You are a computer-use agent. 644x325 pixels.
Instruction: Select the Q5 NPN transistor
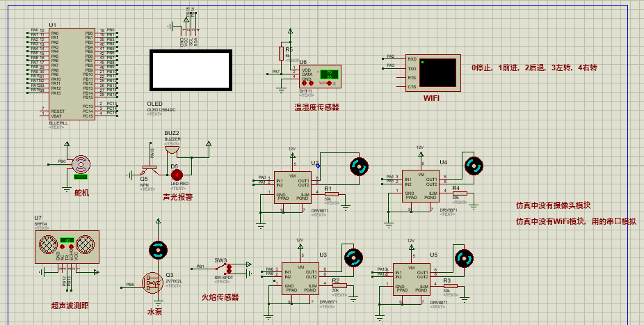151,169
